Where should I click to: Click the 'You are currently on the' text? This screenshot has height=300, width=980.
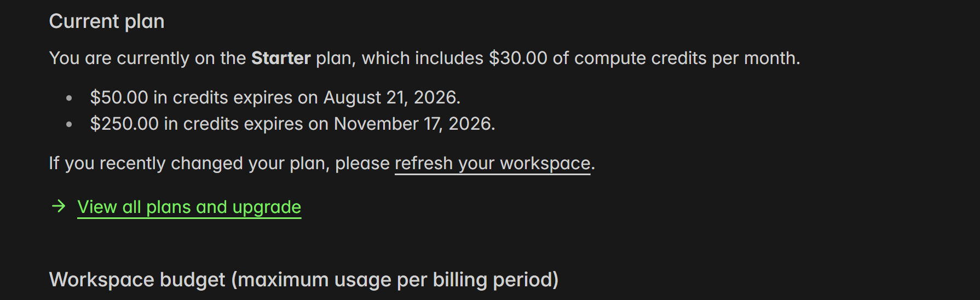pyautogui.click(x=147, y=58)
